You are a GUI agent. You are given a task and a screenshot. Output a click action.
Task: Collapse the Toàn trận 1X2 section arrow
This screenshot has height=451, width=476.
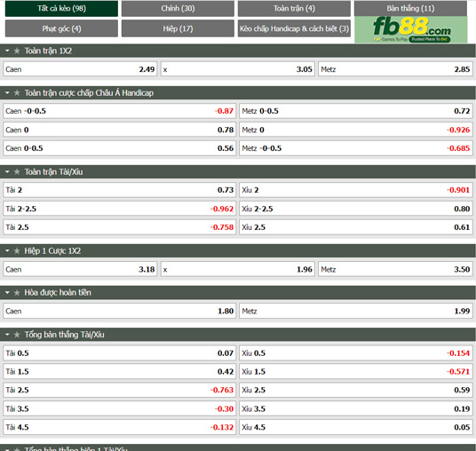tap(7, 51)
